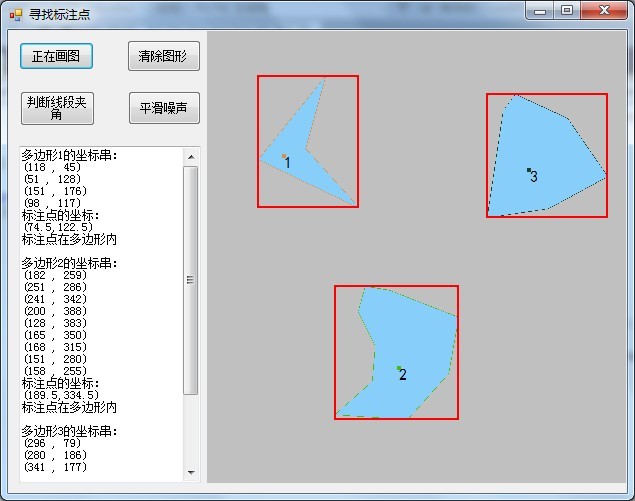Image resolution: width=635 pixels, height=501 pixels.
Task: Click label marker of polygon 2
Action: [x=399, y=368]
